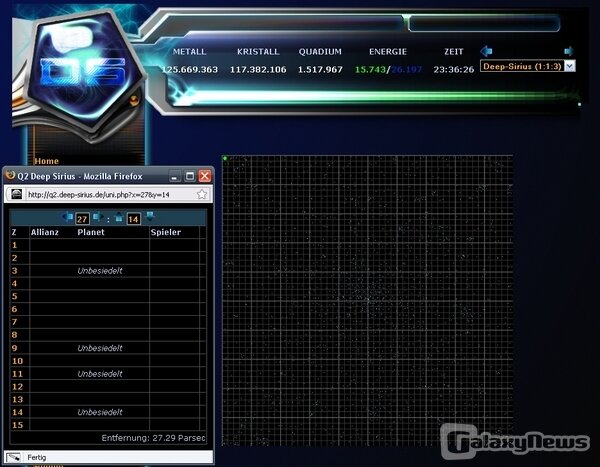
Task: Open the Home link in the left menu
Action: point(46,161)
